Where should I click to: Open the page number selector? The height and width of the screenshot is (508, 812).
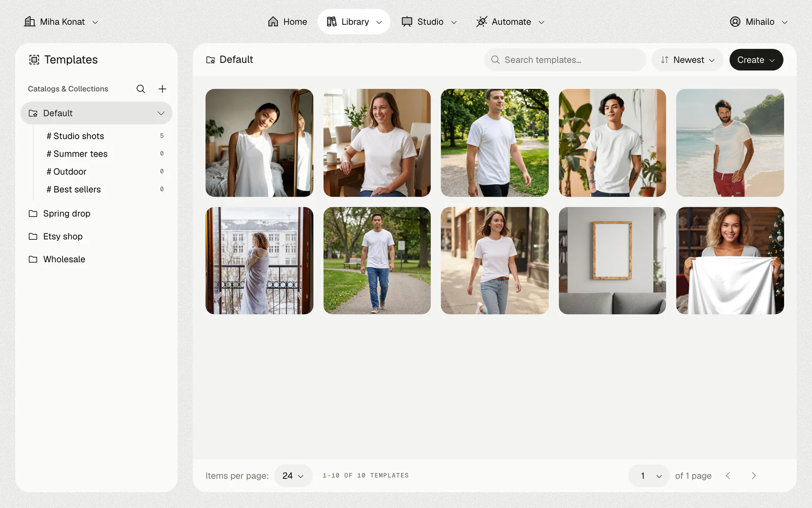pos(649,475)
